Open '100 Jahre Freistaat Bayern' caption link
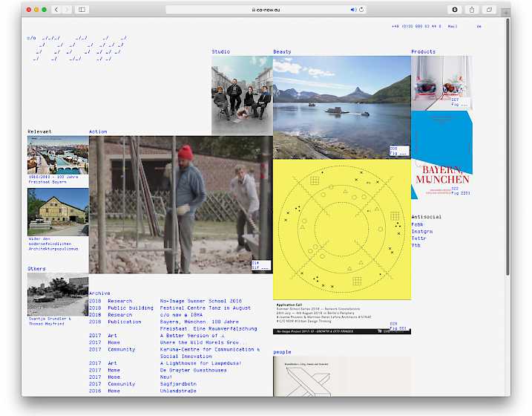The image size is (532, 416). [x=53, y=179]
